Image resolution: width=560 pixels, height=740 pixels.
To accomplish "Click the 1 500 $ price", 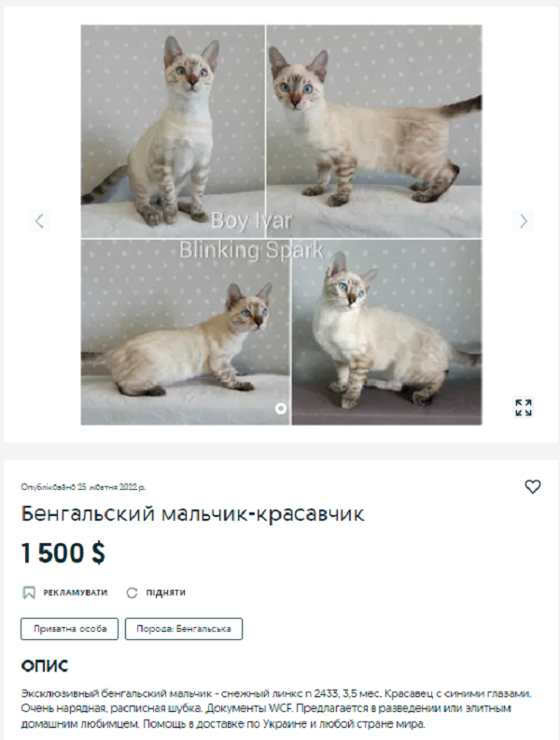I will coord(63,552).
